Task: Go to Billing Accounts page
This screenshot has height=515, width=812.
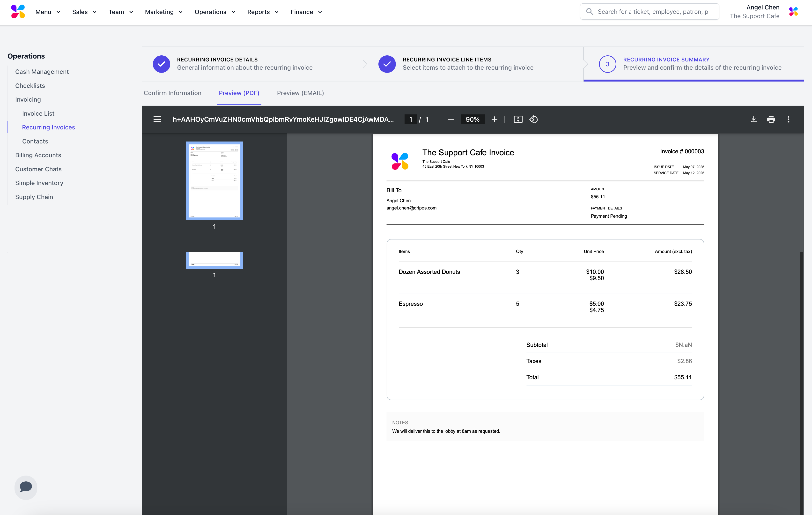Action: click(38, 155)
